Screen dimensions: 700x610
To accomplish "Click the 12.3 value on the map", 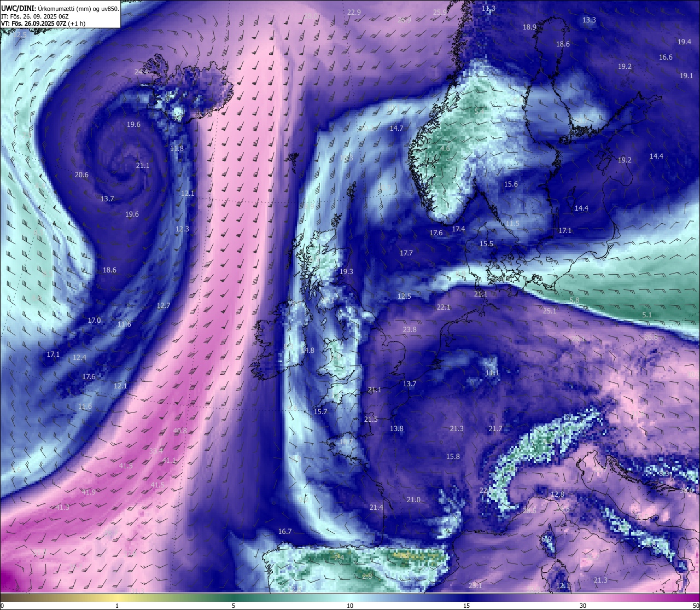I will (x=182, y=229).
